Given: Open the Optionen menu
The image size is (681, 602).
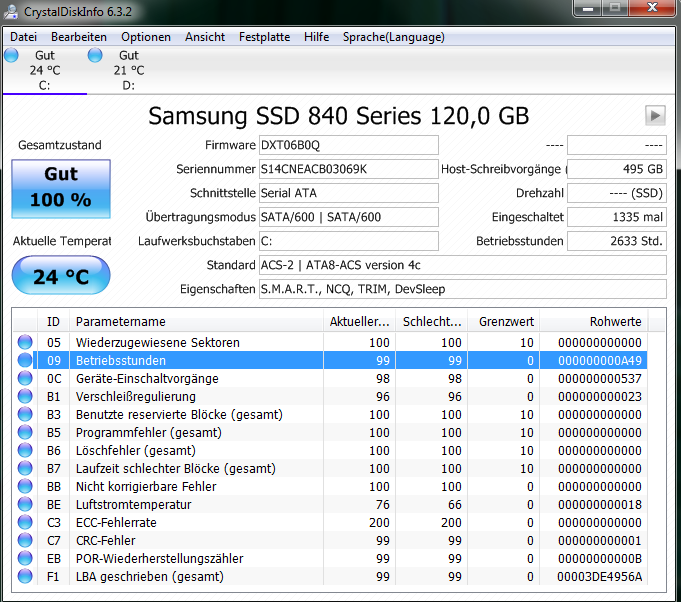Looking at the screenshot, I should [x=146, y=37].
